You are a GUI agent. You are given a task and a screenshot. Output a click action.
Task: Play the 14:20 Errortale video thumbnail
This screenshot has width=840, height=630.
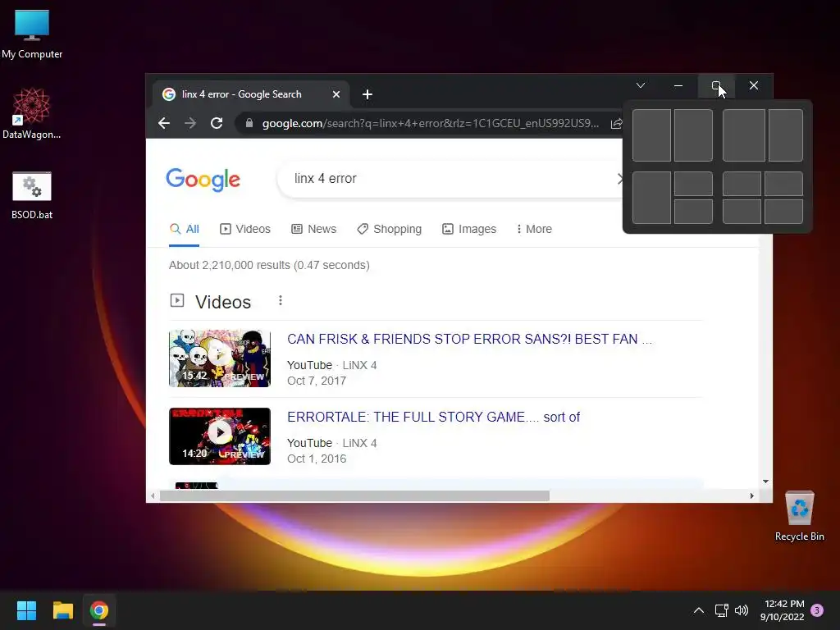pyautogui.click(x=220, y=436)
